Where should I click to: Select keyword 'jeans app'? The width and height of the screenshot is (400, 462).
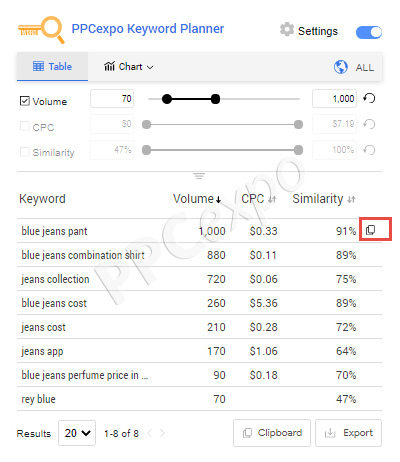[x=42, y=351]
